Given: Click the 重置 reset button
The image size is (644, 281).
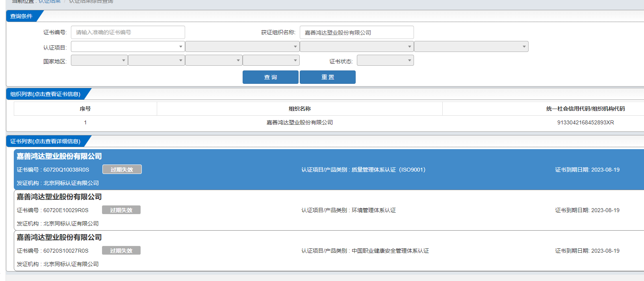Looking at the screenshot, I should point(328,77).
